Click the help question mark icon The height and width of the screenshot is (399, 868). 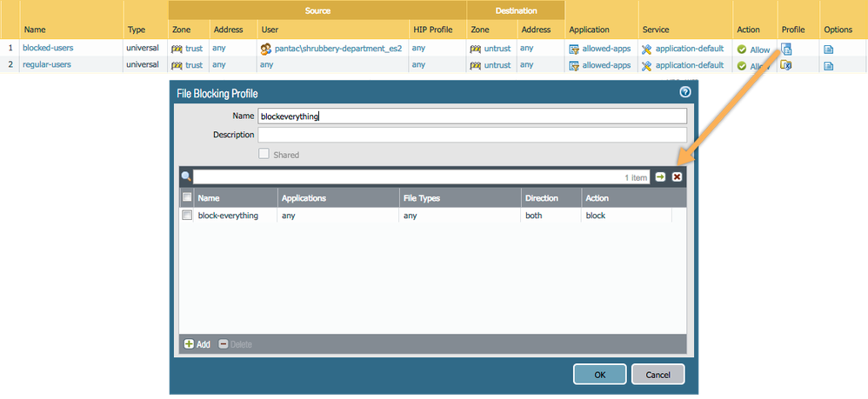(x=684, y=92)
